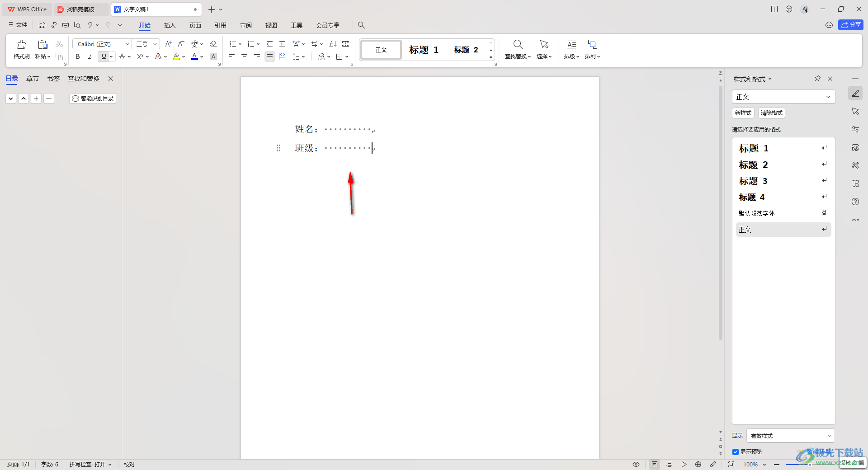Decrease paragraph indent
The image size is (868, 470).
(269, 44)
